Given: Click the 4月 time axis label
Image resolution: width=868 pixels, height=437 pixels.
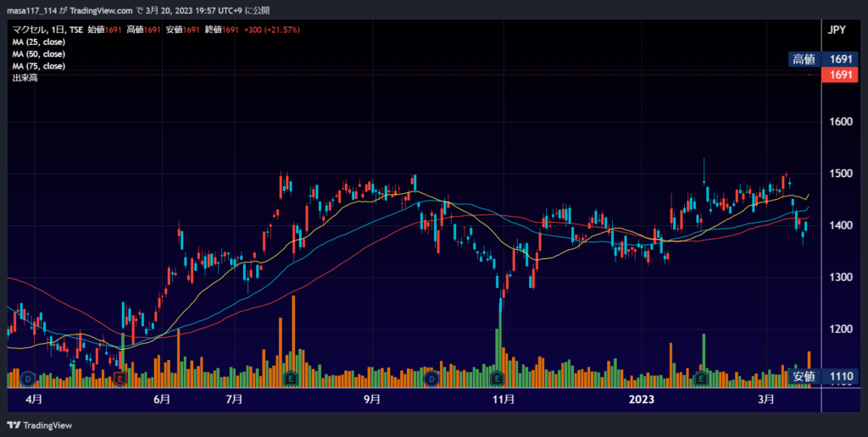Looking at the screenshot, I should pos(34,400).
